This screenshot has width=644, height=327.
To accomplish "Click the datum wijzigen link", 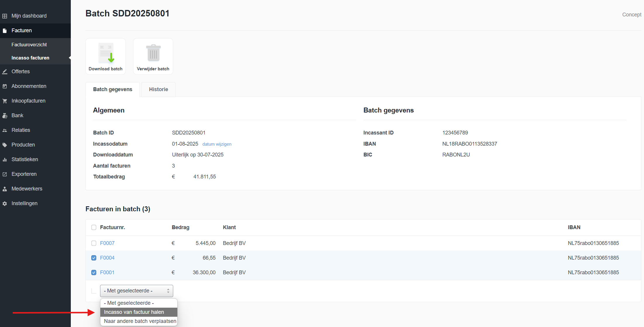I will coord(217,144).
